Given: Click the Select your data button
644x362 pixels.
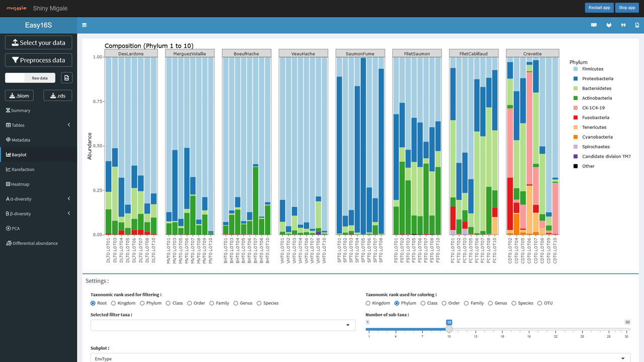Looking at the screenshot, I should pyautogui.click(x=38, y=43).
